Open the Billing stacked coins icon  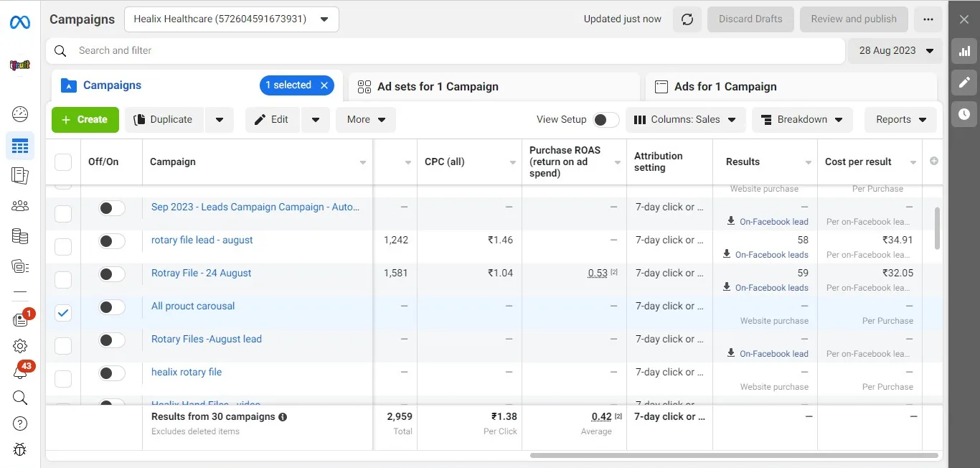pos(20,236)
